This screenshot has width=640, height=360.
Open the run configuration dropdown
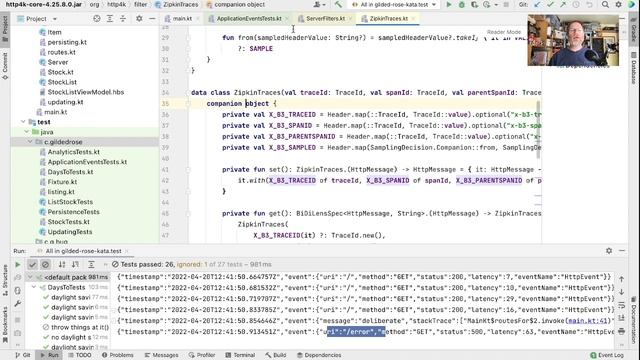point(394,4)
